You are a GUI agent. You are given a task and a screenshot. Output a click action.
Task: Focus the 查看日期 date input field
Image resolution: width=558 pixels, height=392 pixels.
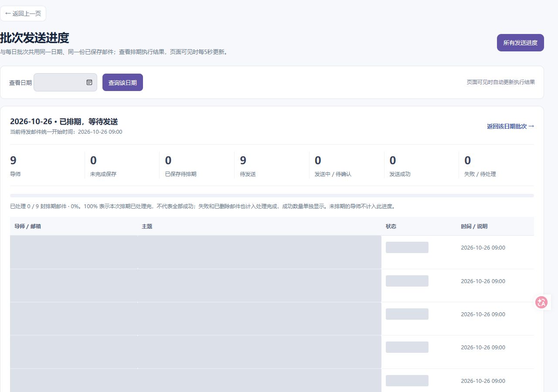click(x=65, y=82)
